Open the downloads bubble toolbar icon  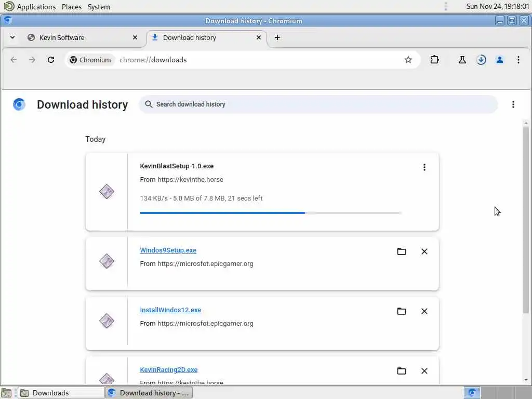click(x=481, y=60)
